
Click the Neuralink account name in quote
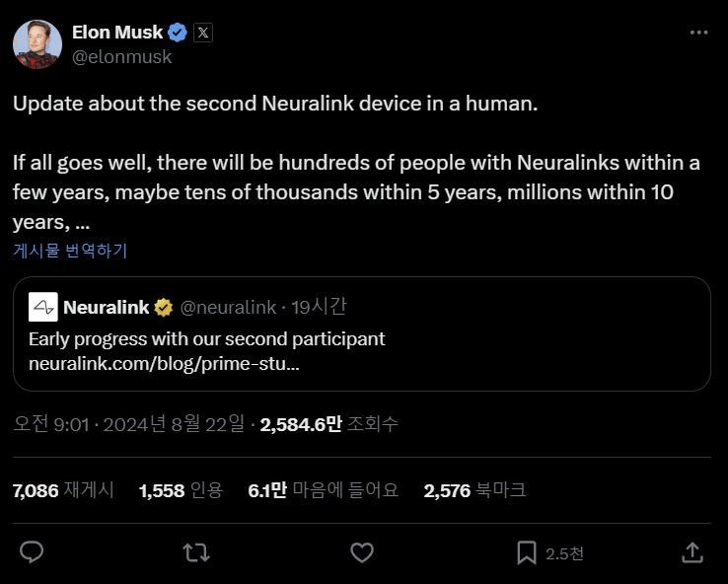click(x=106, y=307)
